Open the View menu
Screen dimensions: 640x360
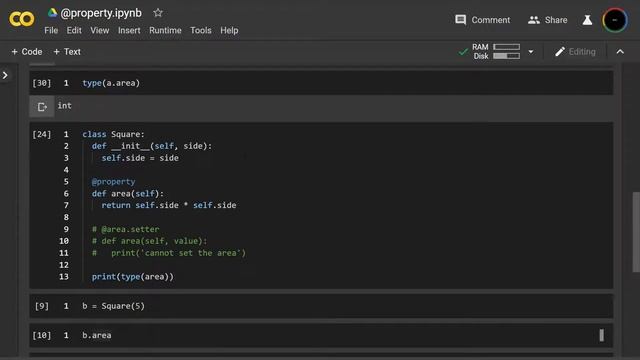click(x=100, y=31)
